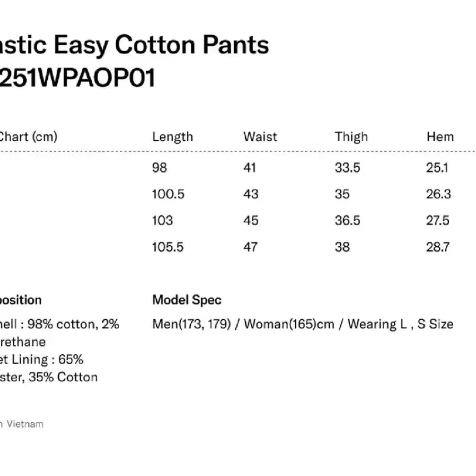Click the model height and size text
The width and height of the screenshot is (476, 476).
coord(303,324)
